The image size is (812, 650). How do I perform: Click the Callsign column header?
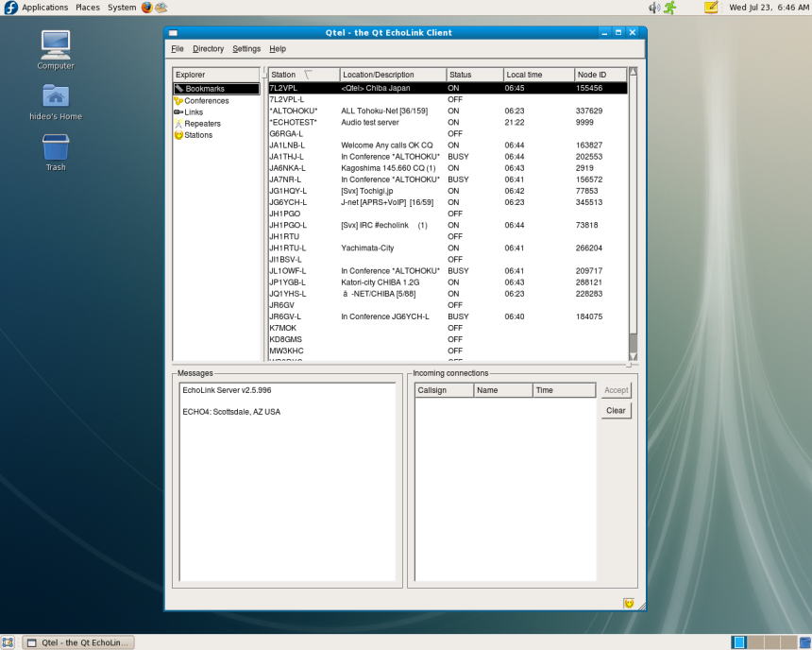tap(445, 390)
